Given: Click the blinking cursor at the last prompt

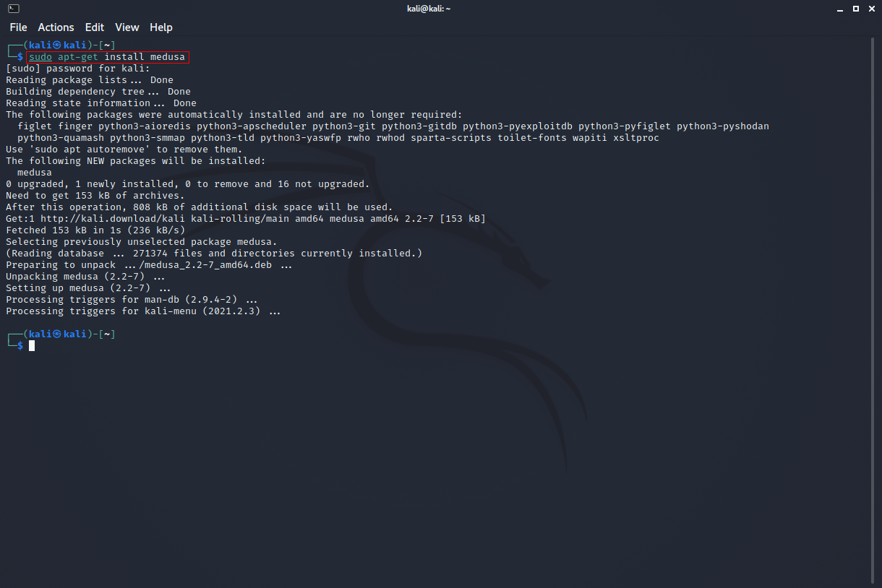Looking at the screenshot, I should tap(32, 346).
